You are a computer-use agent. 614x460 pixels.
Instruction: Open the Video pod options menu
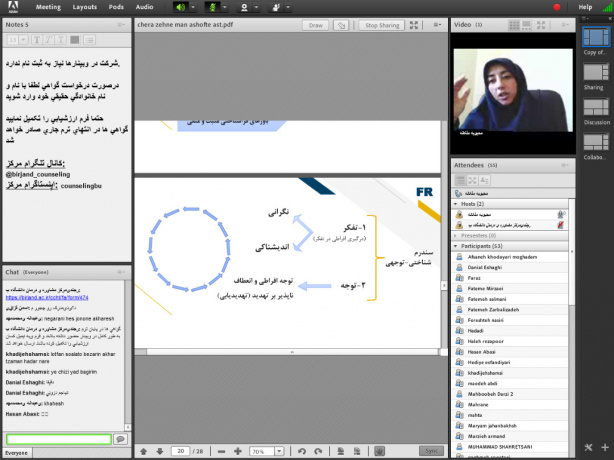coord(565,25)
